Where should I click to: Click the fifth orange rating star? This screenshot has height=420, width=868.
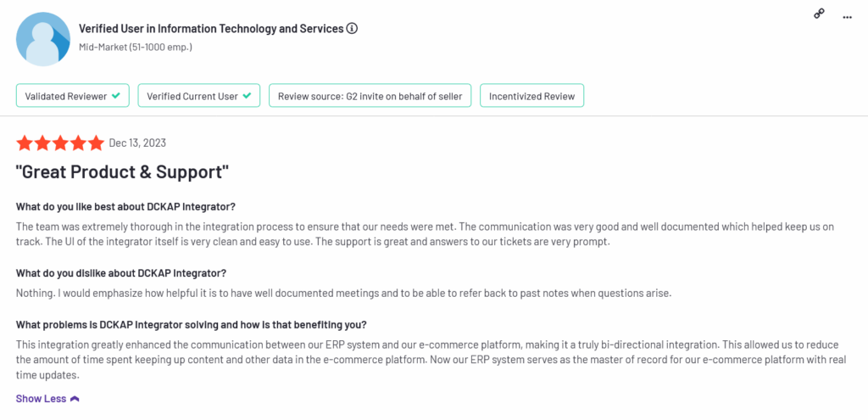(x=96, y=143)
